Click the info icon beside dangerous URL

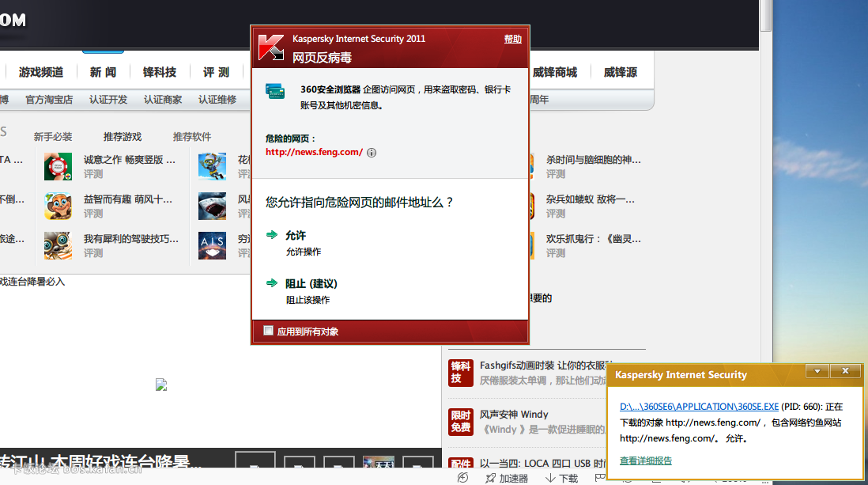[372, 153]
